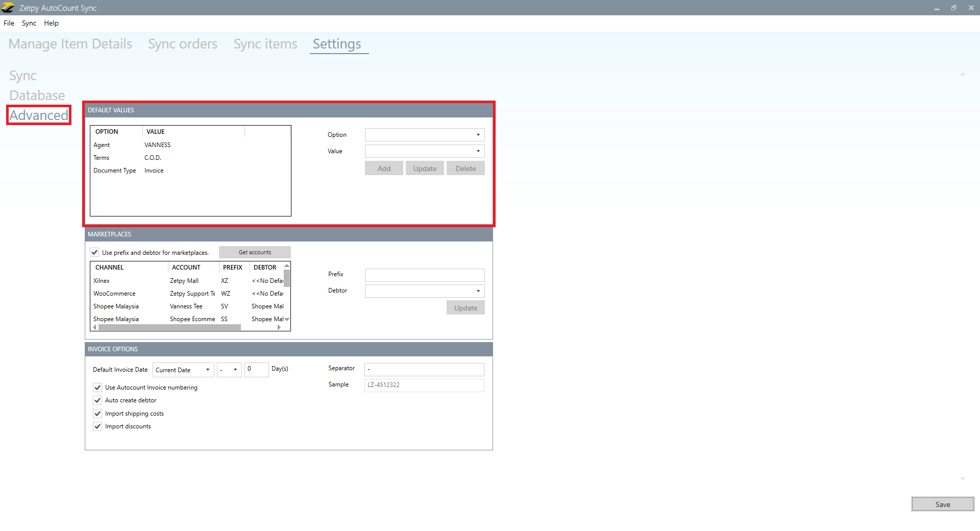Screen dimensions: 980x531
Task: Click the 'Shopee Ecomme' account cell
Action: 192,319
